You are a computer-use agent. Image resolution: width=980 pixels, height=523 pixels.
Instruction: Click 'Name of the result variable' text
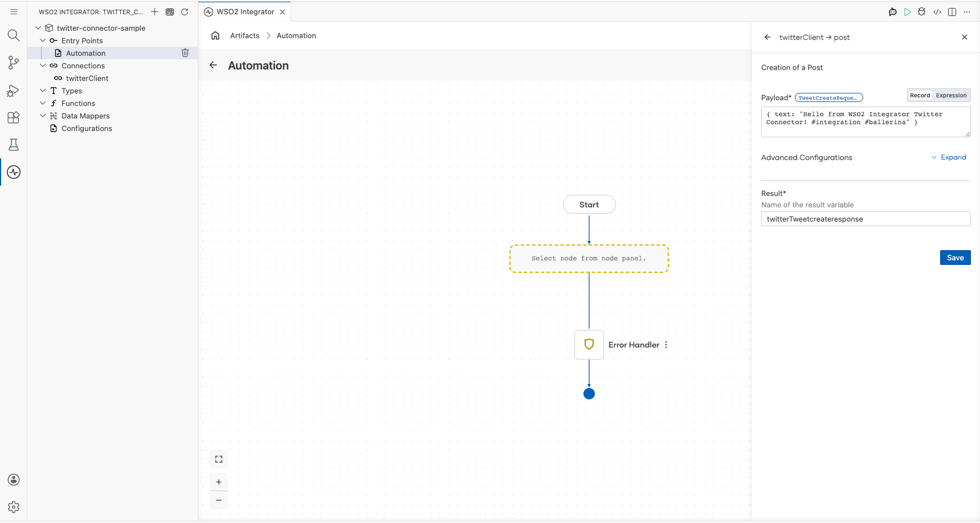[x=807, y=205]
